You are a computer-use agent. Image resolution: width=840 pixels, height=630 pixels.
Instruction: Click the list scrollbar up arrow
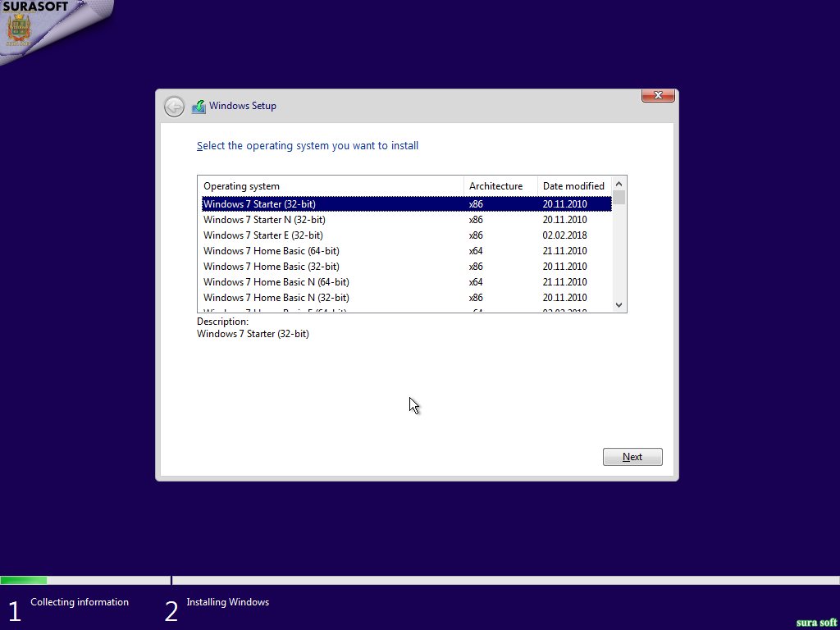coord(619,183)
